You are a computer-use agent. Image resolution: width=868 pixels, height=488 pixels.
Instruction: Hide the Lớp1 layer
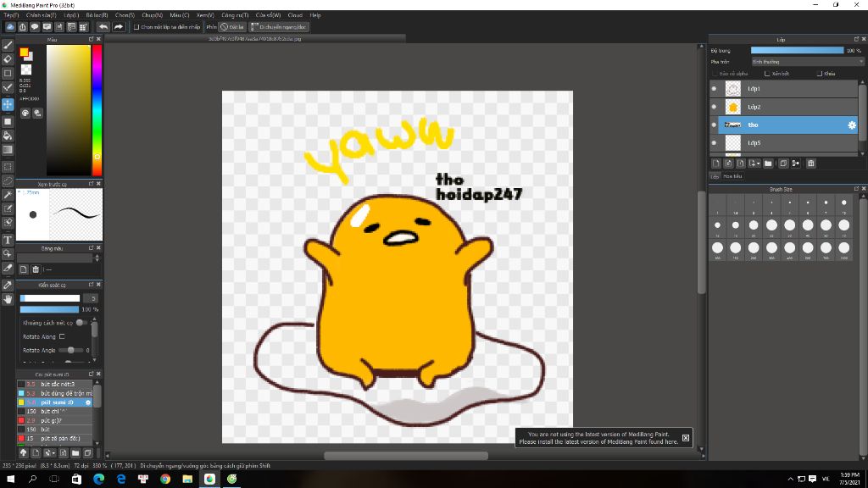(714, 89)
